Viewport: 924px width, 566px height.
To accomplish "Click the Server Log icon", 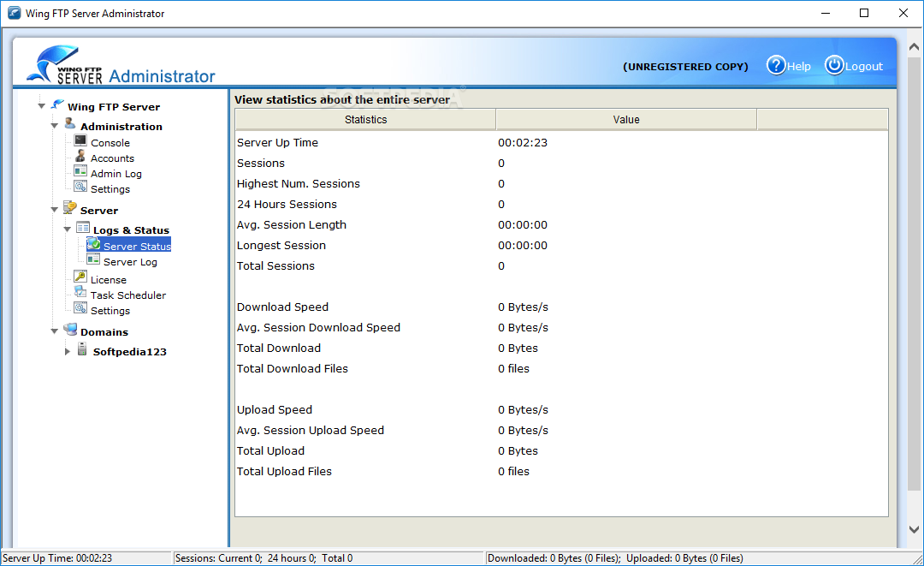I will pyautogui.click(x=94, y=259).
